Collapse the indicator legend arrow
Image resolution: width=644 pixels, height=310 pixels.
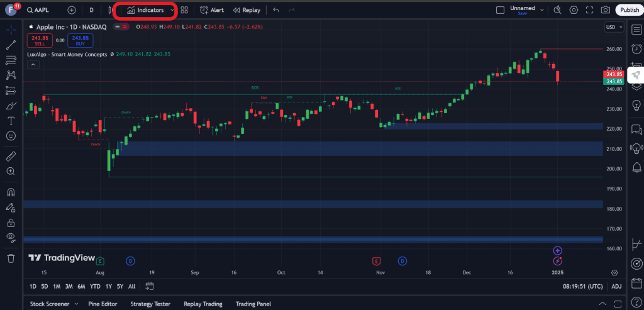point(33,65)
